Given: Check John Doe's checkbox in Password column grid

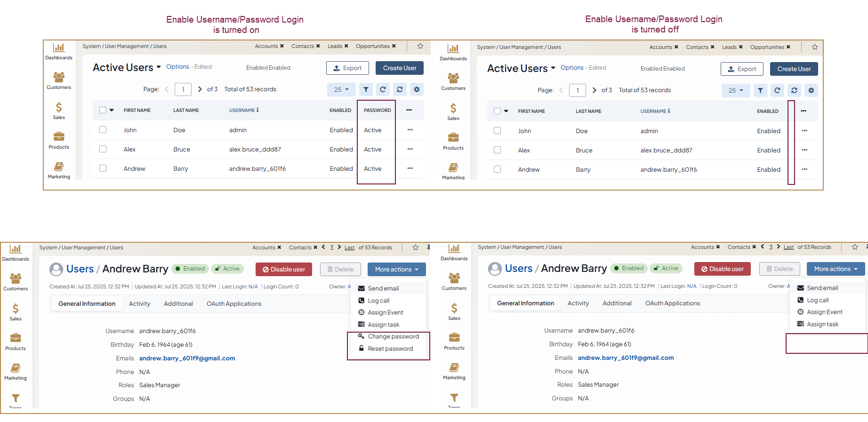Looking at the screenshot, I should [103, 130].
